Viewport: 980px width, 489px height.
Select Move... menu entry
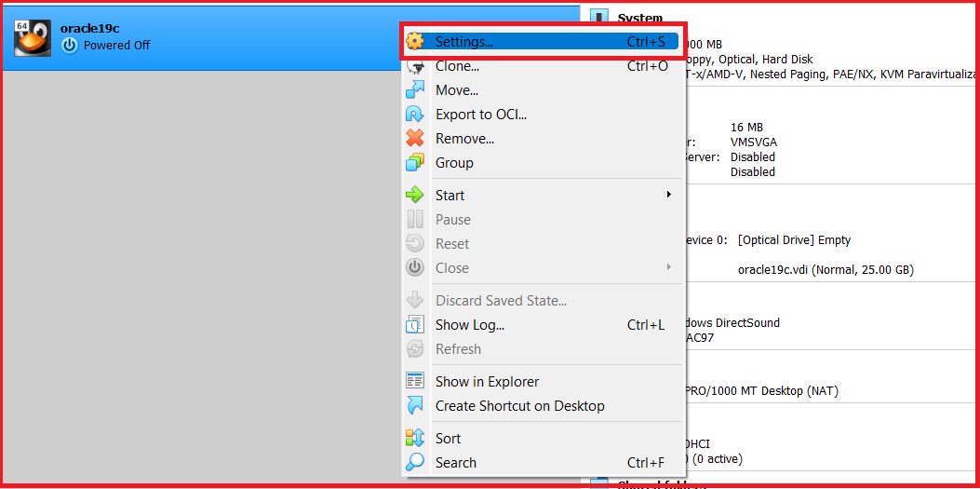pos(542,90)
